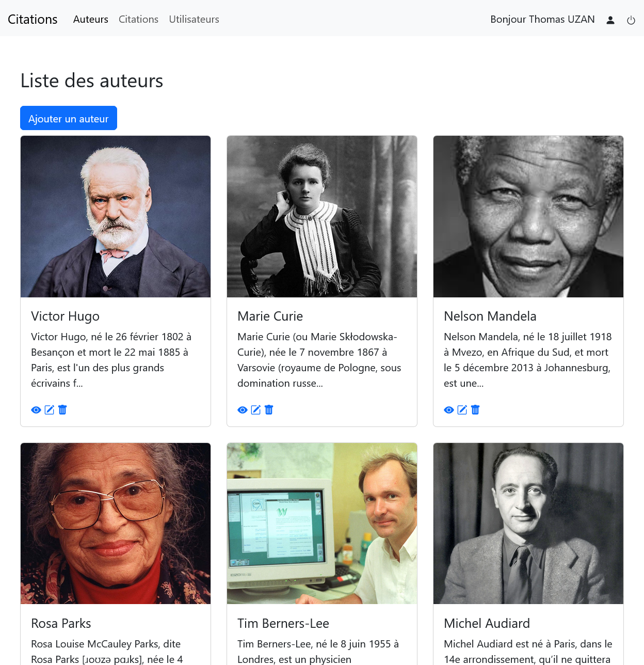644x665 pixels.
Task: Show Marie Curie details with eye icon
Action: point(243,410)
